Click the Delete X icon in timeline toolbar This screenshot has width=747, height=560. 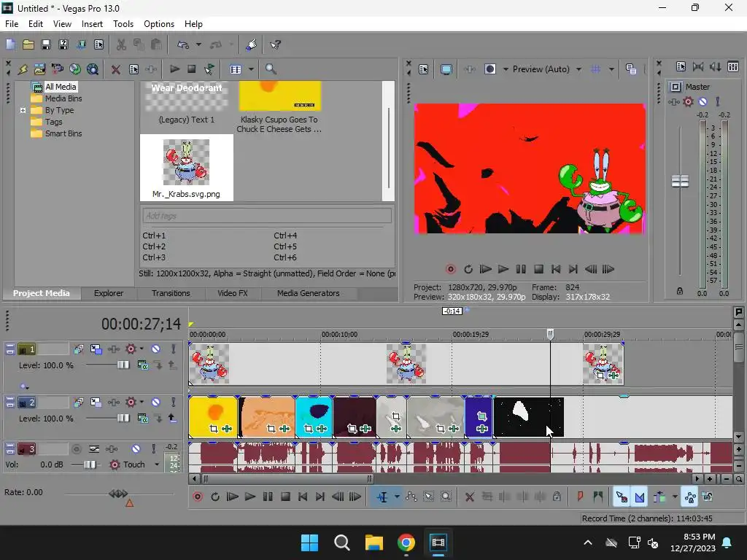469,497
